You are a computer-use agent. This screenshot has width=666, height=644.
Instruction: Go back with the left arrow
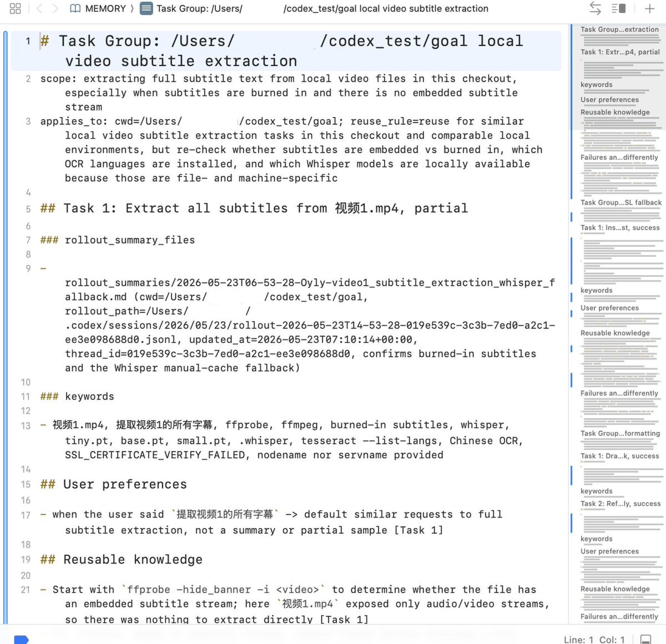pos(39,8)
